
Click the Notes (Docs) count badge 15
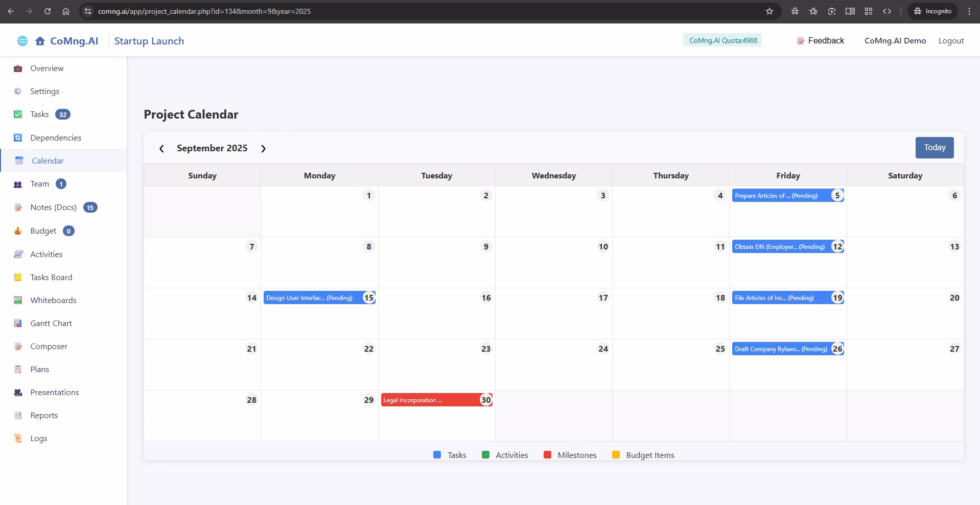(90, 208)
